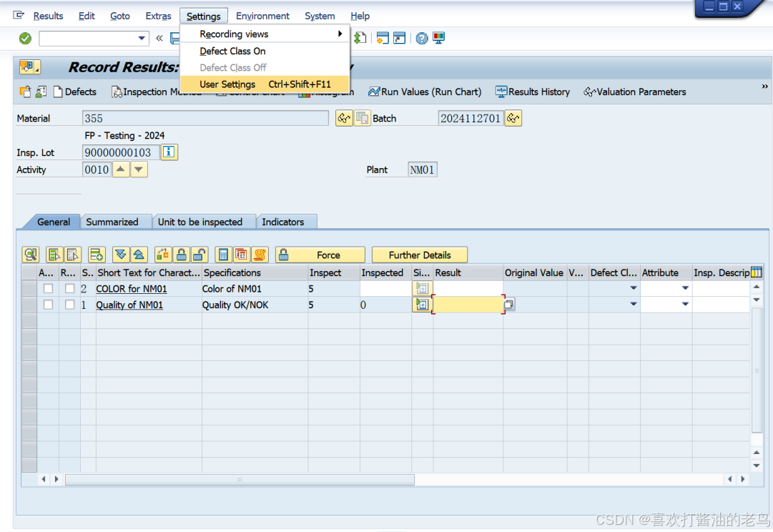Image resolution: width=773 pixels, height=532 pixels.
Task: Click the blue calculator icon
Action: (x=223, y=255)
